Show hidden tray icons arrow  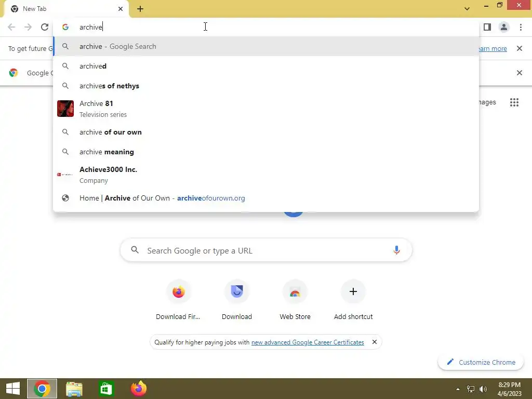pos(458,389)
